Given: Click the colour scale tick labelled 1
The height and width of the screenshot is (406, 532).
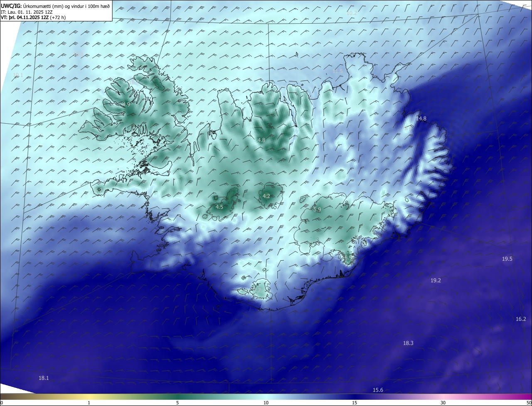Looking at the screenshot, I should tap(89, 403).
